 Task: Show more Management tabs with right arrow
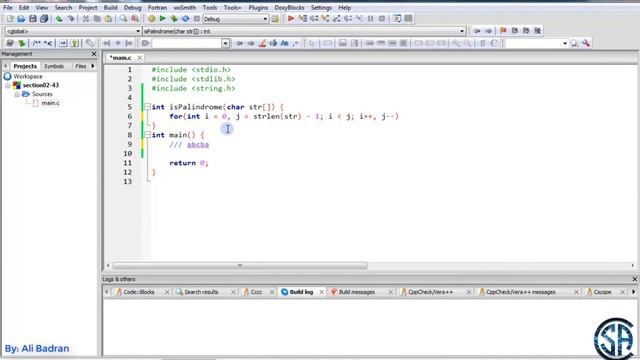click(93, 66)
